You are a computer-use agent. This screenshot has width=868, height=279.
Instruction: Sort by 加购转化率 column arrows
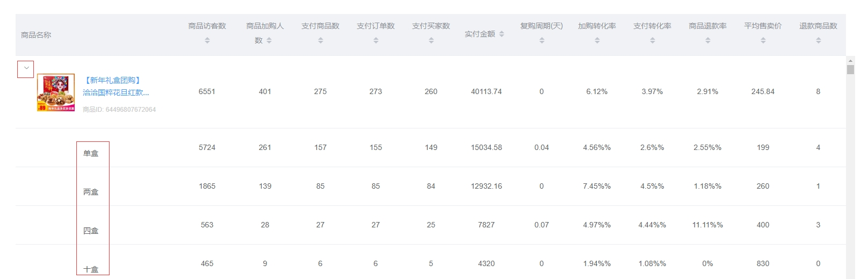(597, 40)
